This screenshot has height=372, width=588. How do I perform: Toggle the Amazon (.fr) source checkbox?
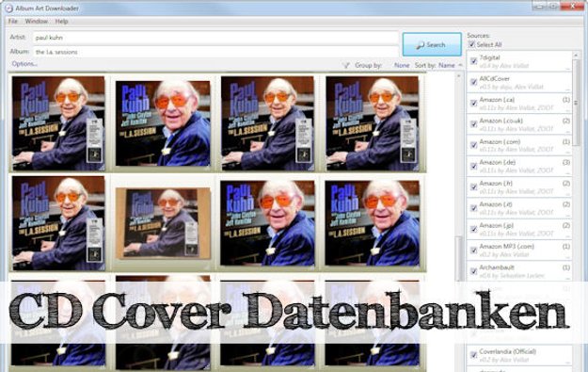473,186
